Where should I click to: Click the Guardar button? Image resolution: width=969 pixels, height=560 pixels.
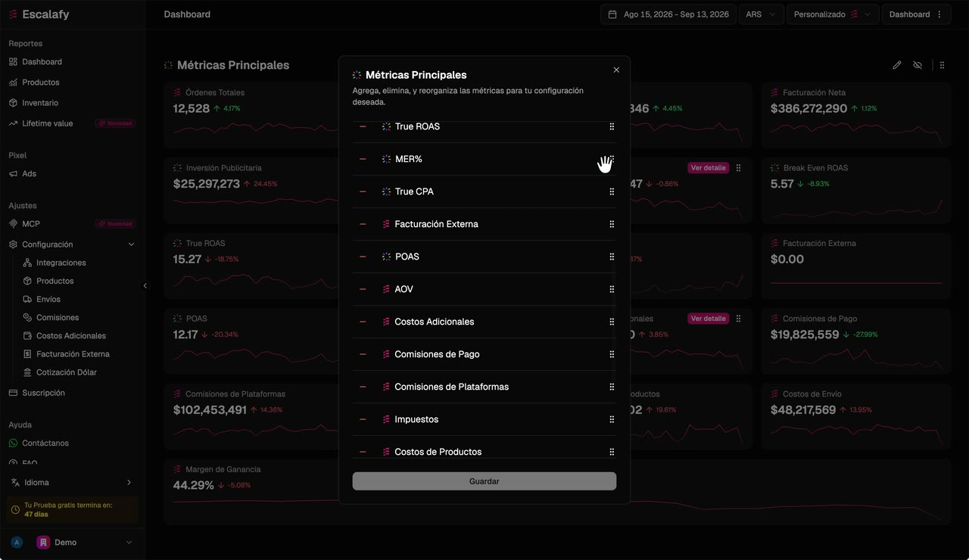coord(484,481)
